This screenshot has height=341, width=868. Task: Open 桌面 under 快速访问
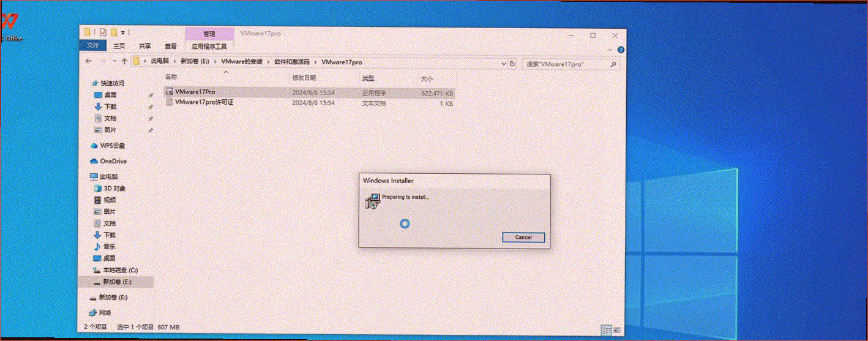coord(110,95)
